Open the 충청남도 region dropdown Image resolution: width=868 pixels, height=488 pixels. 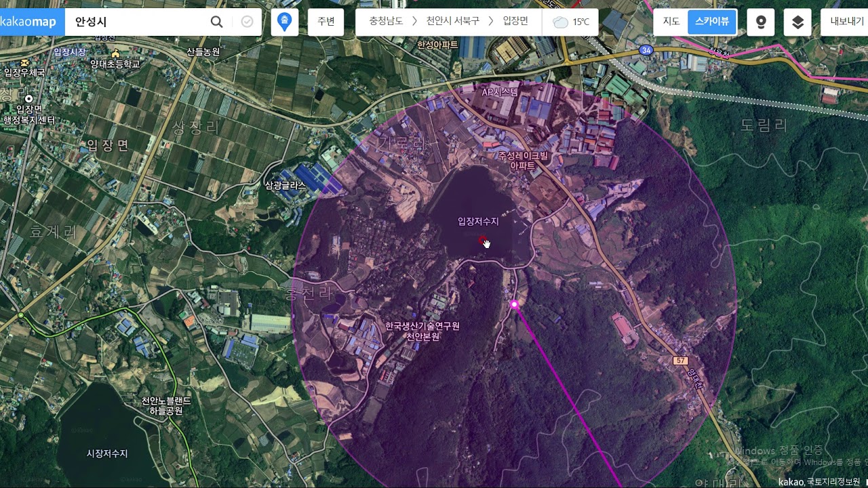386,22
